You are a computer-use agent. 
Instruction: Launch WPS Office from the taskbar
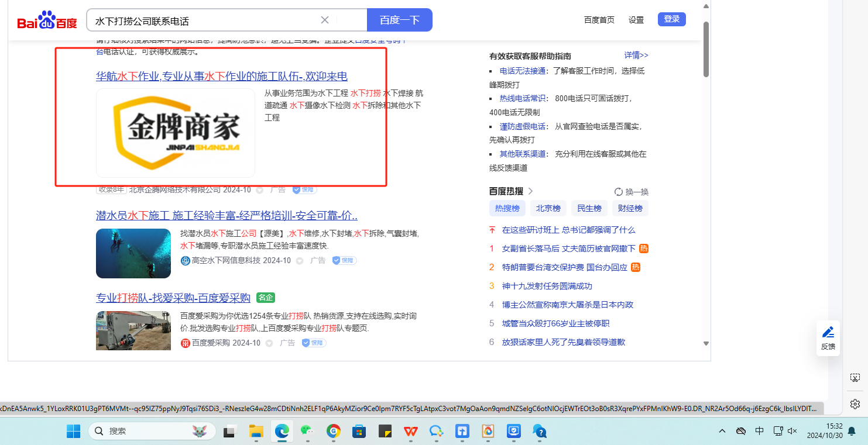tap(411, 432)
